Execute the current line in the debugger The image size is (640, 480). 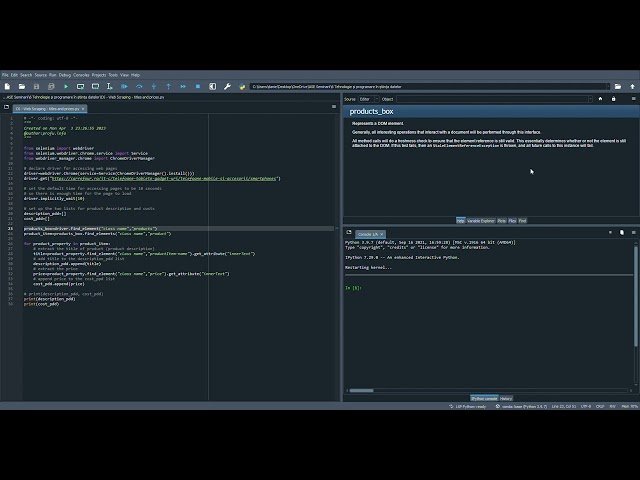(x=139, y=87)
